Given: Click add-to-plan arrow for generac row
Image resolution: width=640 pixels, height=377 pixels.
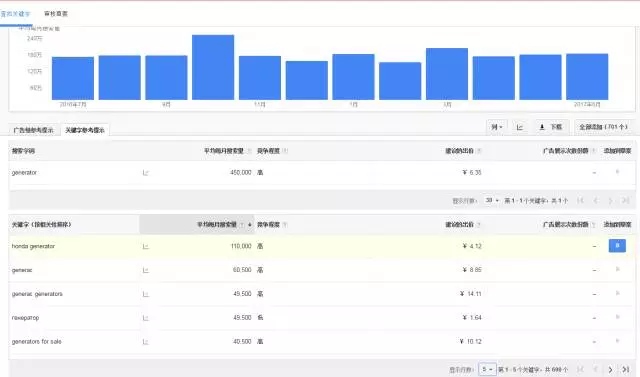Looking at the screenshot, I should click(618, 269).
